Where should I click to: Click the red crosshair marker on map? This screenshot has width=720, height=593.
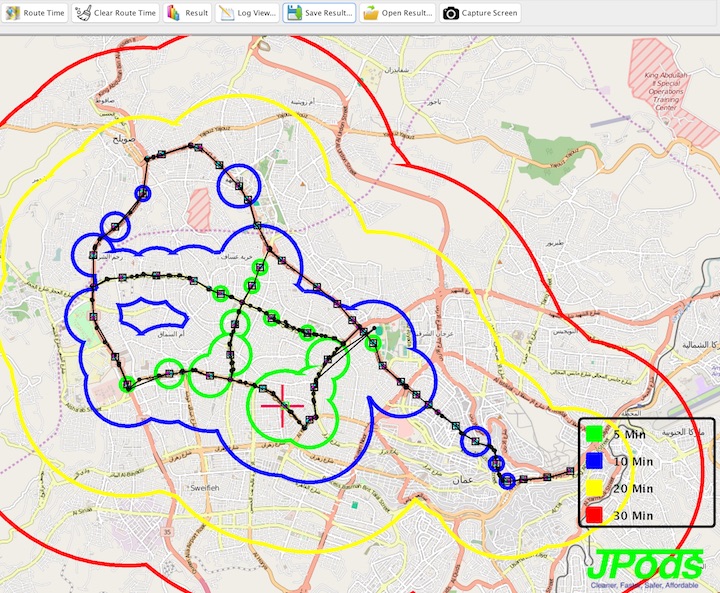tap(282, 406)
